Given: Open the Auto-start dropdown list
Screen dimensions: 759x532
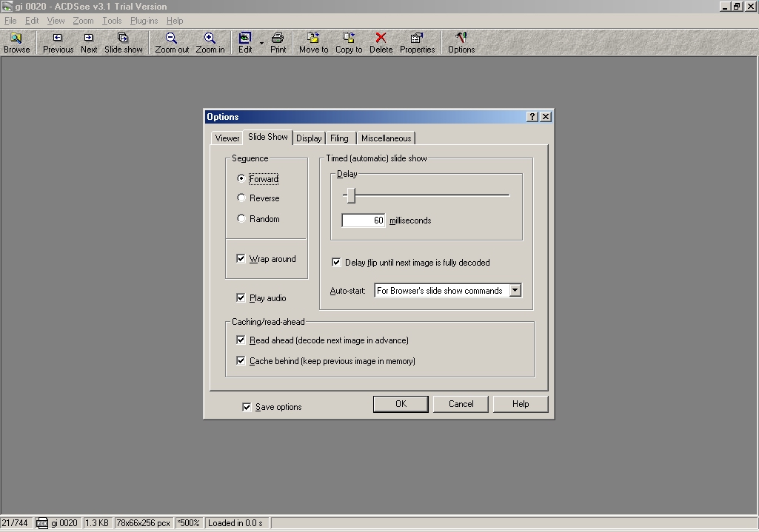Looking at the screenshot, I should (x=515, y=290).
